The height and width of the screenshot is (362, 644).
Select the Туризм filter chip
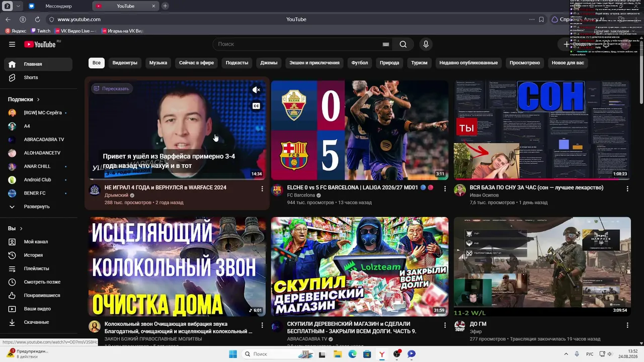click(419, 63)
